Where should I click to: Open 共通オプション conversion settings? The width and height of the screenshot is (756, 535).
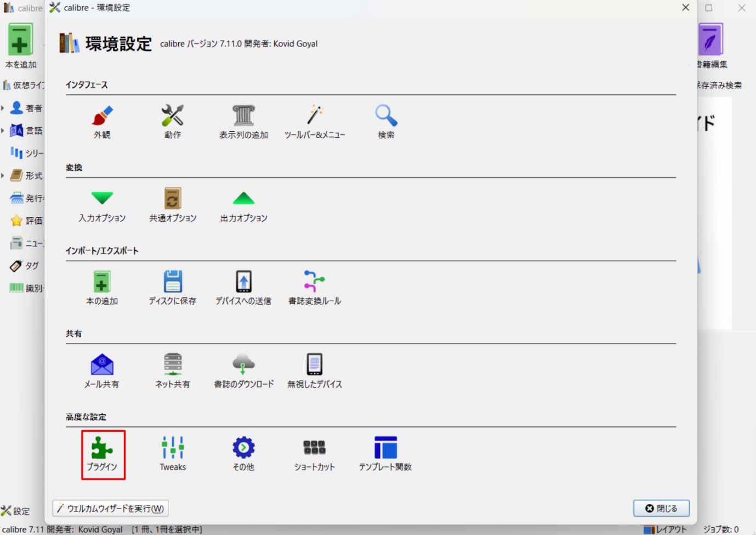(x=173, y=206)
